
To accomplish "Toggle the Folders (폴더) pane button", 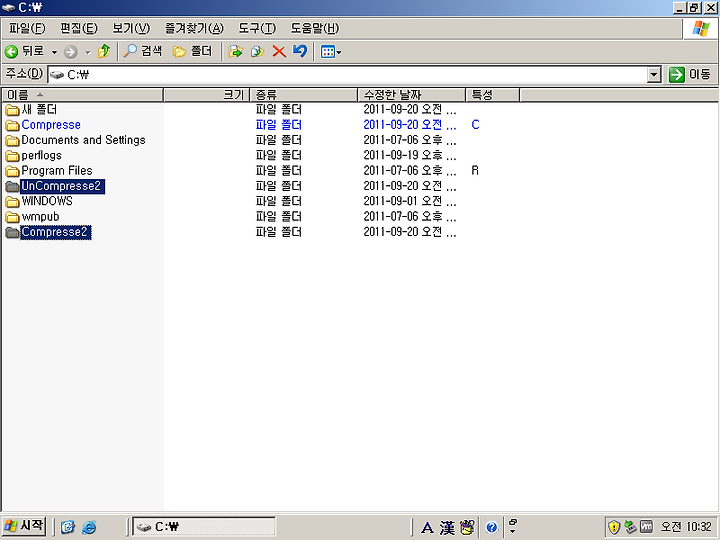I will 192,51.
